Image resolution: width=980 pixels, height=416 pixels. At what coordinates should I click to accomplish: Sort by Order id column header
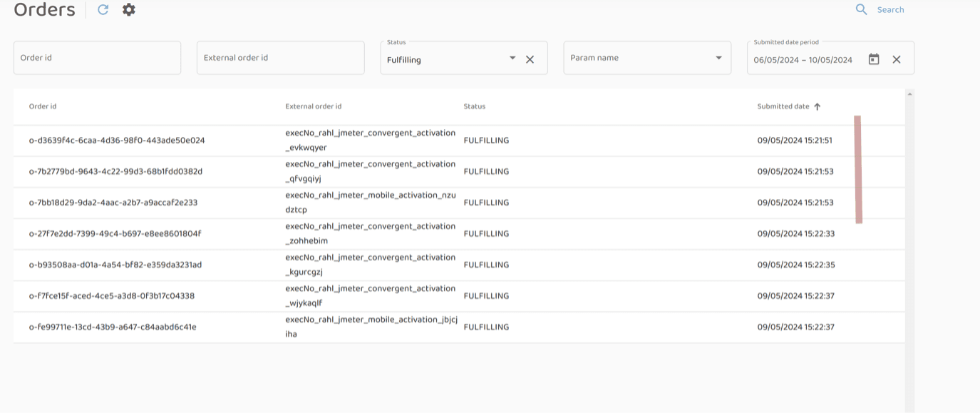[43, 106]
